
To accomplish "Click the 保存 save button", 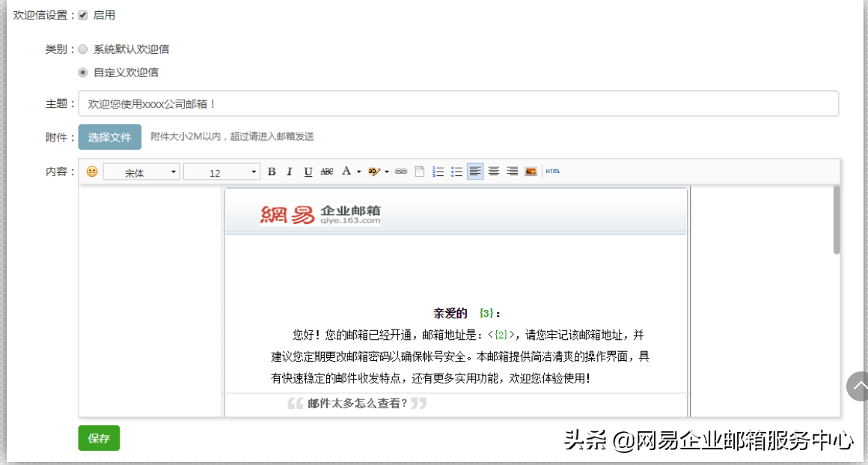I will coord(98,438).
